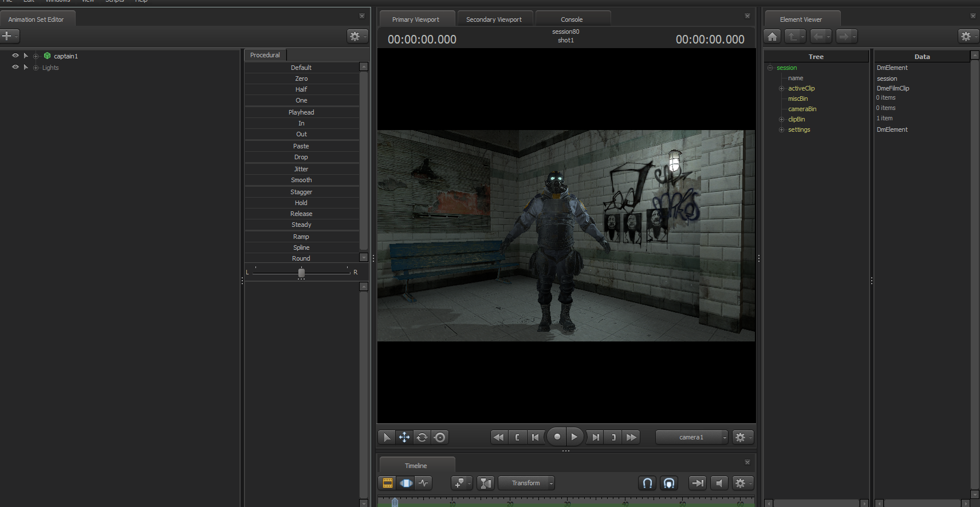Select the miscBin tree entry

coord(798,99)
